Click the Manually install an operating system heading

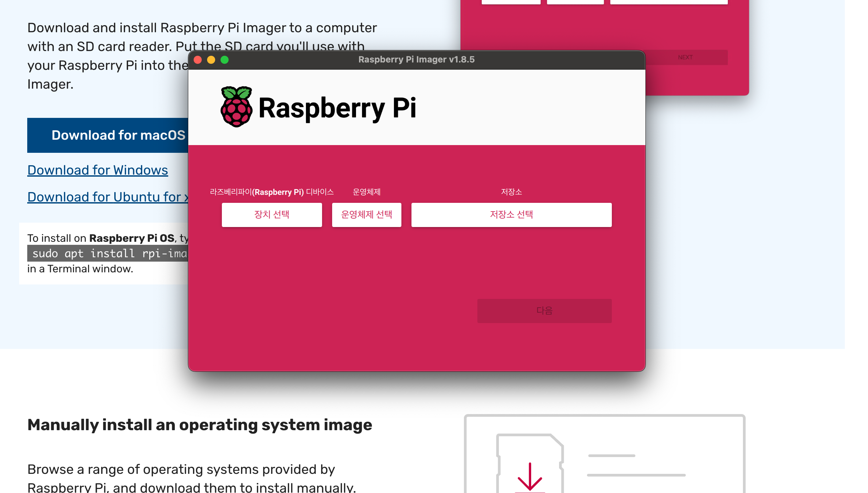coord(200,425)
